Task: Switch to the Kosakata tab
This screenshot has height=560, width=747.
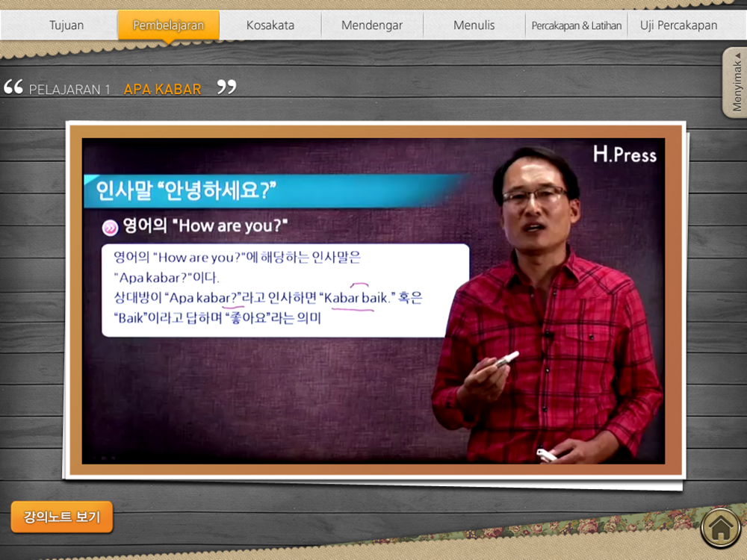Action: pos(270,25)
